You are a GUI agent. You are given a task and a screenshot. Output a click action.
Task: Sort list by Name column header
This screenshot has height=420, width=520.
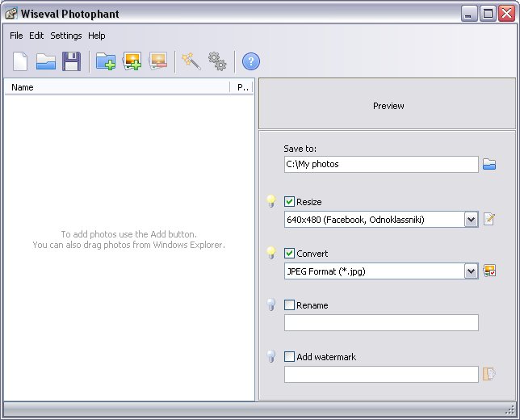[117, 87]
